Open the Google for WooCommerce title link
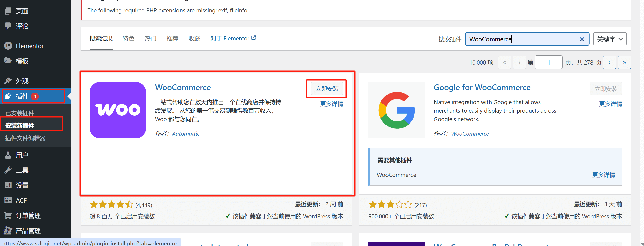 pyautogui.click(x=482, y=87)
